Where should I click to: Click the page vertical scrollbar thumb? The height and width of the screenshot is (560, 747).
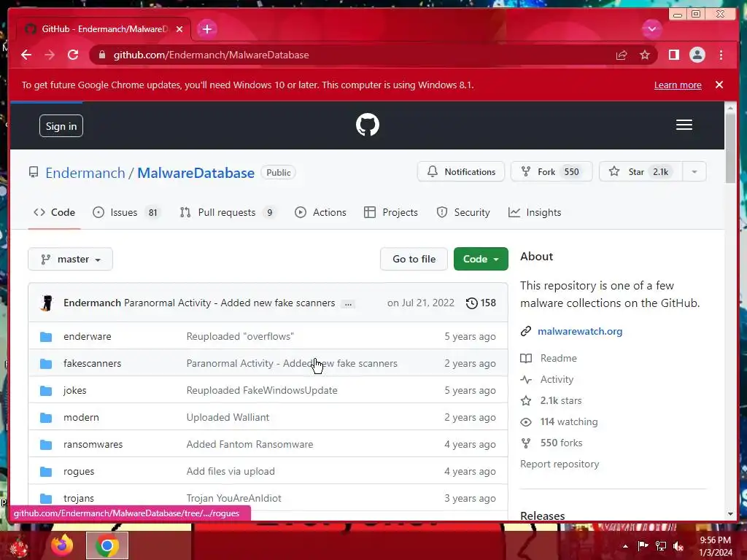click(730, 149)
